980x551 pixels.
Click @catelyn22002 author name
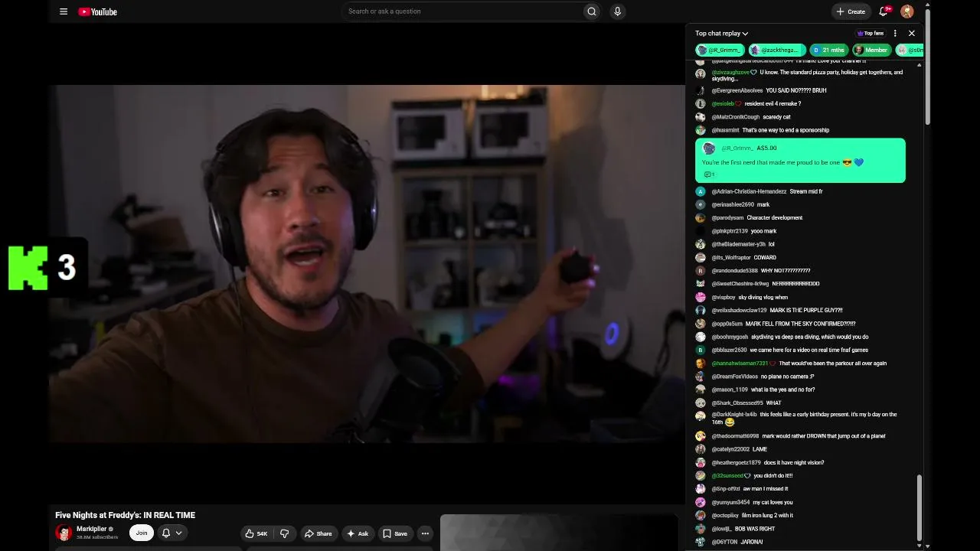point(730,449)
